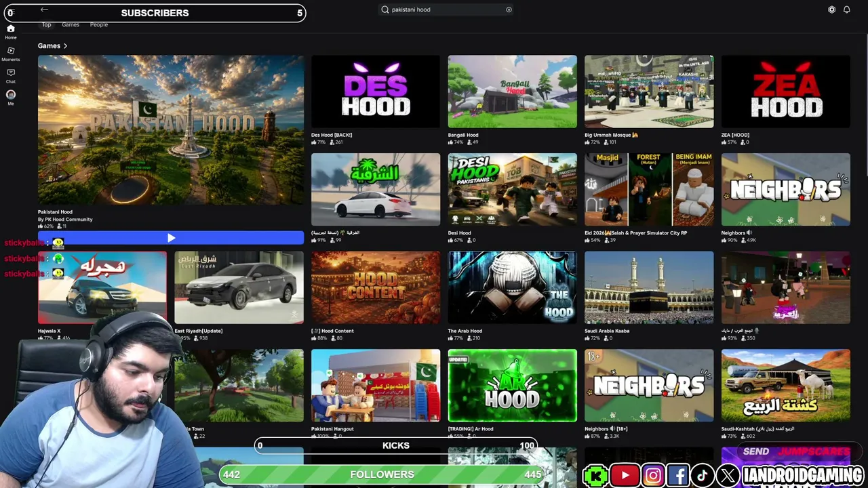Click the 'Eid 2026 Salah & Prayer Simulator' title

[636, 233]
